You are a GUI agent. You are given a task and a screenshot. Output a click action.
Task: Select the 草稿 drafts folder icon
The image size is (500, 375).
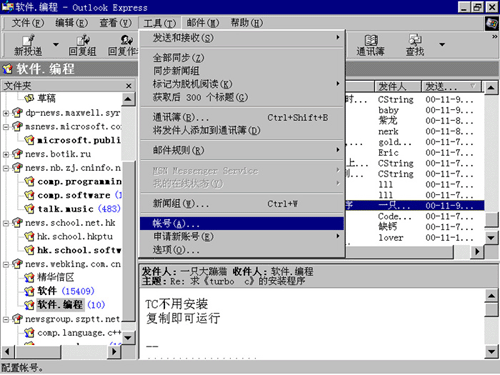[29, 98]
